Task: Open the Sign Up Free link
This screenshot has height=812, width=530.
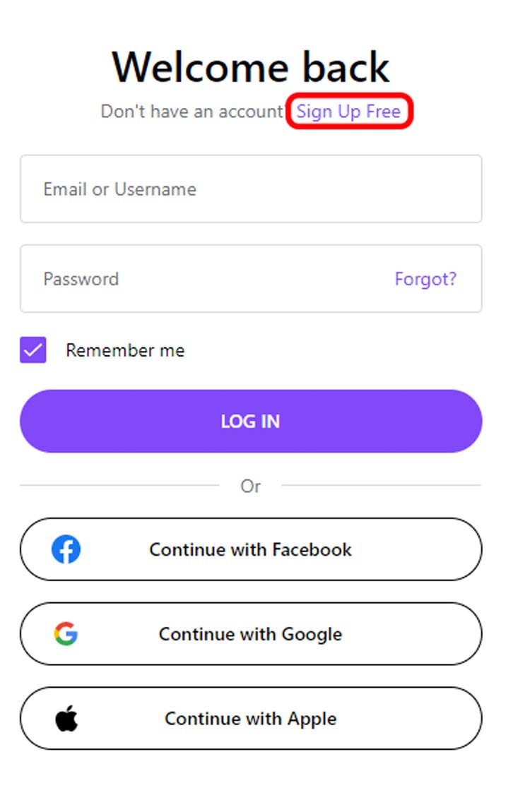Action: click(x=348, y=112)
